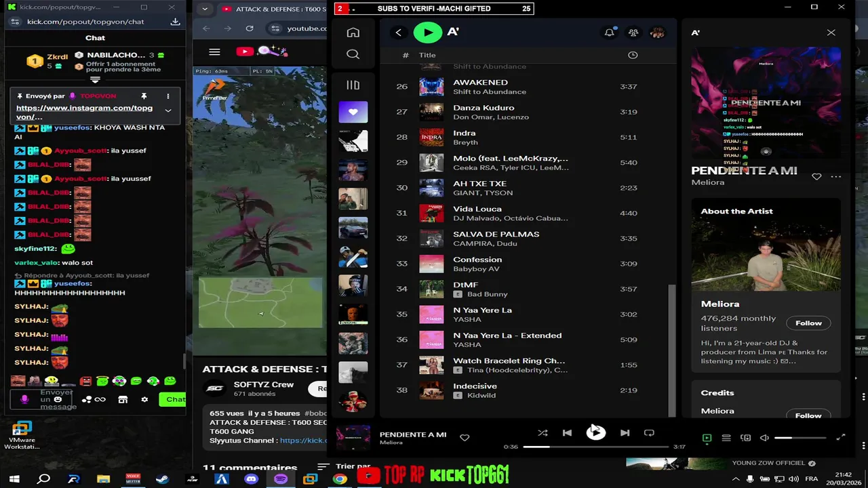Toggle shuffle in Spotify player
The width and height of the screenshot is (868, 488).
click(542, 432)
